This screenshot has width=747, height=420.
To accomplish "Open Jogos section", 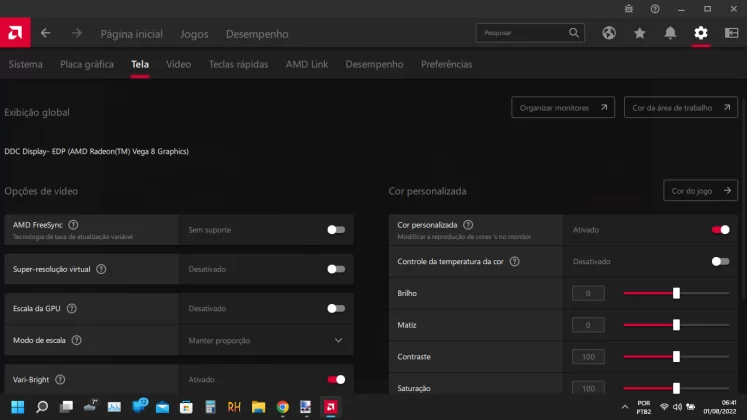I will click(194, 34).
